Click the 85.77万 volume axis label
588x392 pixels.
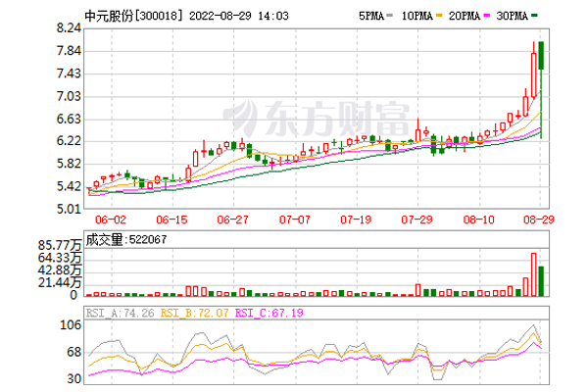59,244
